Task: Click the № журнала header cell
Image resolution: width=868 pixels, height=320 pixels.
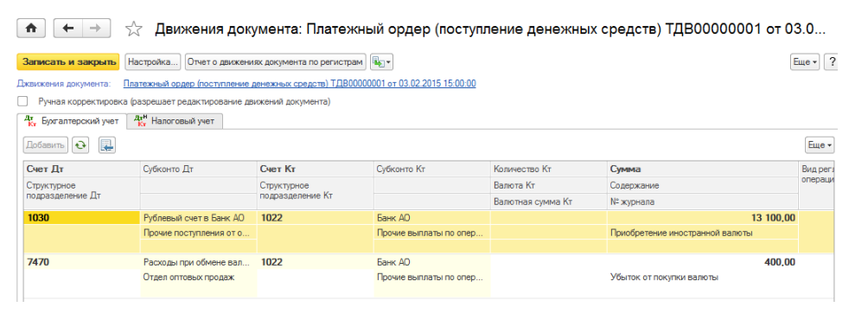Action: click(702, 202)
